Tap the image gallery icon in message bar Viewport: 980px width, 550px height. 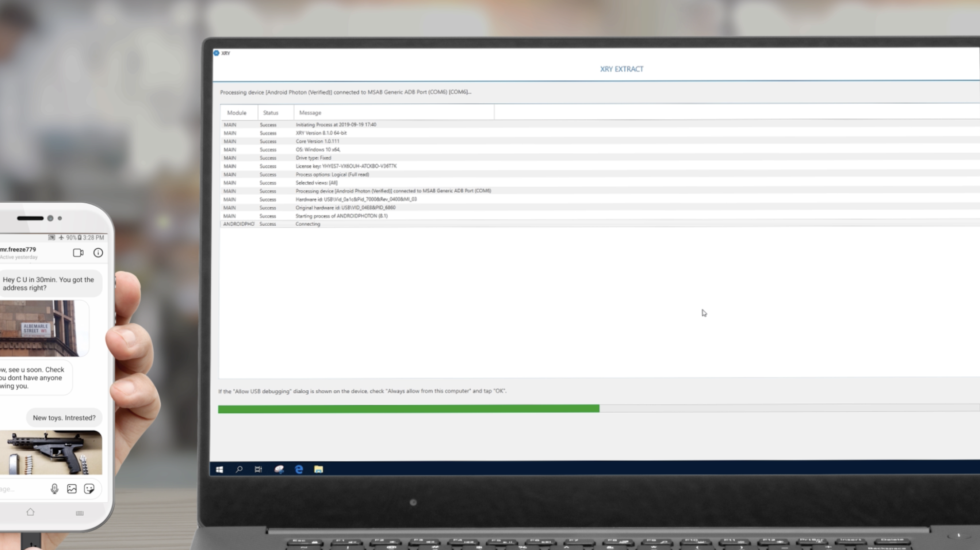(x=72, y=489)
